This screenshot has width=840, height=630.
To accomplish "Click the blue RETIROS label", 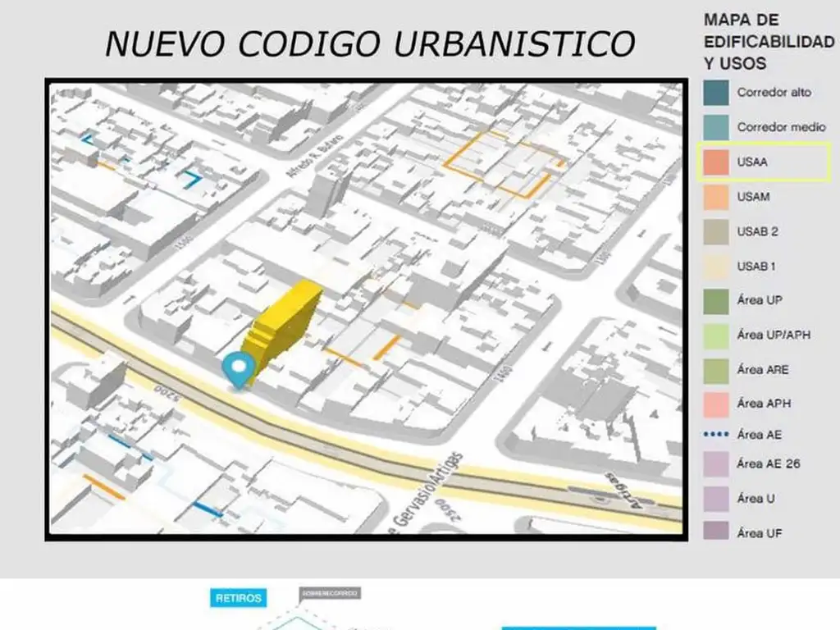I will point(238,598).
